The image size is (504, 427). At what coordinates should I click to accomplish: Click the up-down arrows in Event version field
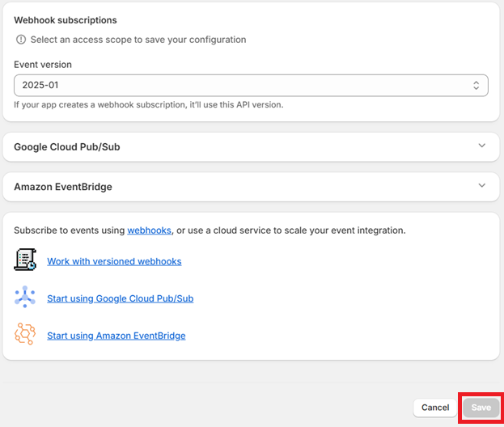[x=476, y=85]
